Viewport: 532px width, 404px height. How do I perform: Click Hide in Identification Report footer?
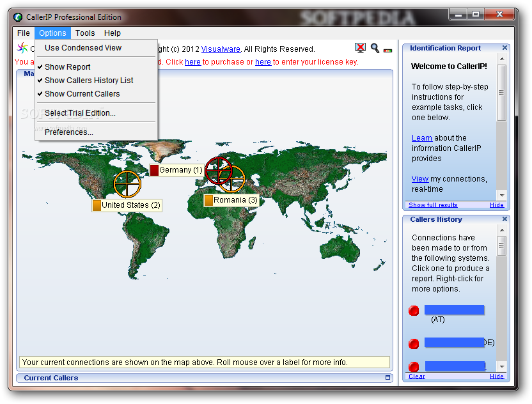pos(497,205)
